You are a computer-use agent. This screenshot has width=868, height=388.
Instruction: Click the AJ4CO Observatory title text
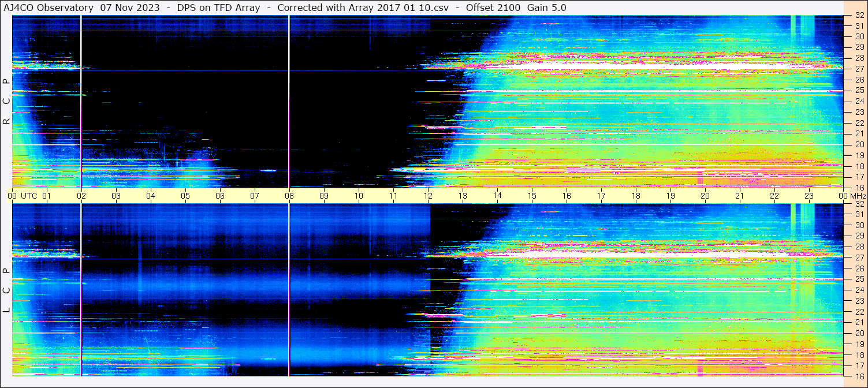pyautogui.click(x=49, y=8)
